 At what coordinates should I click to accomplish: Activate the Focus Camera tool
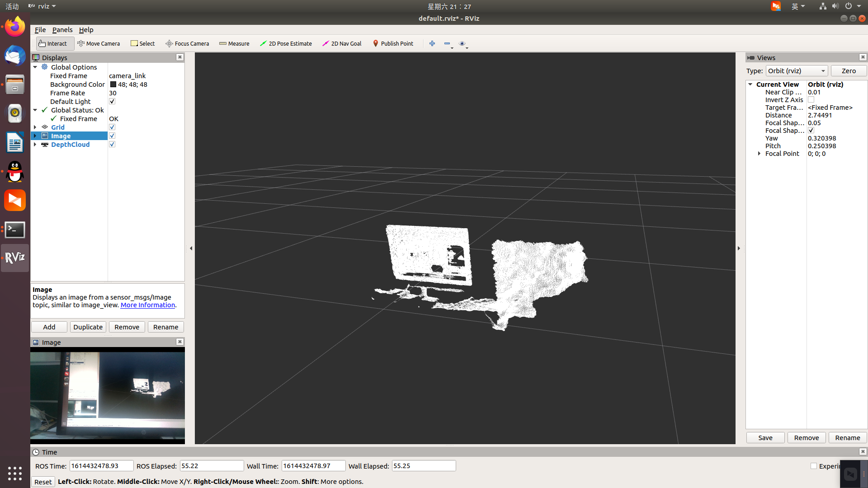tap(187, 43)
